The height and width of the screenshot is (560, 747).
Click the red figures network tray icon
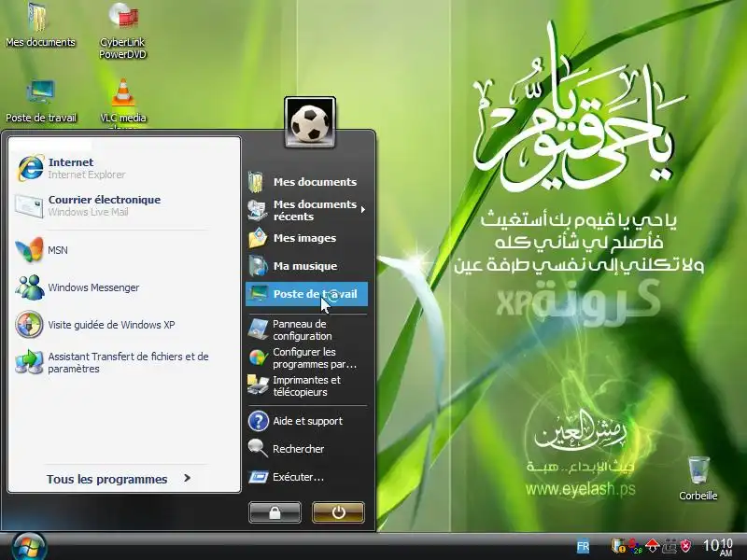click(x=636, y=546)
